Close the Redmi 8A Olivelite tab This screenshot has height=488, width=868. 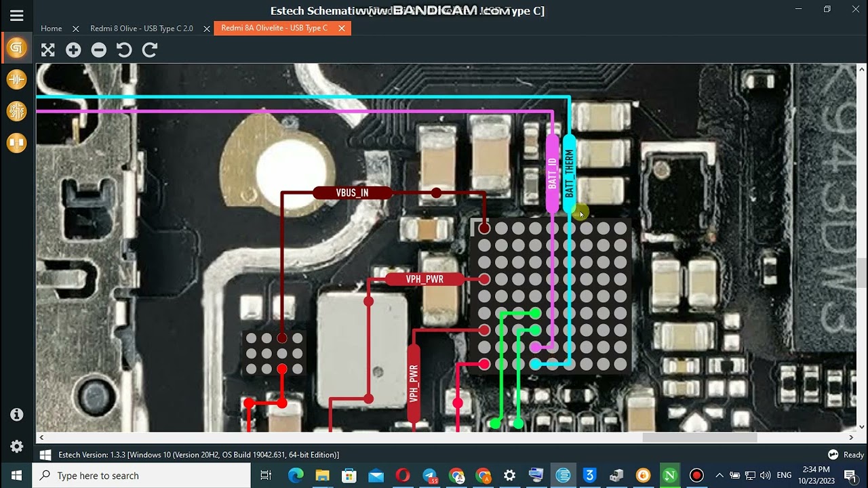pyautogui.click(x=342, y=28)
